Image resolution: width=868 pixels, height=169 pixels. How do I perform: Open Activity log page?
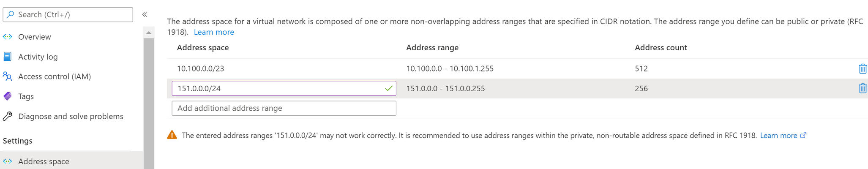(x=38, y=57)
